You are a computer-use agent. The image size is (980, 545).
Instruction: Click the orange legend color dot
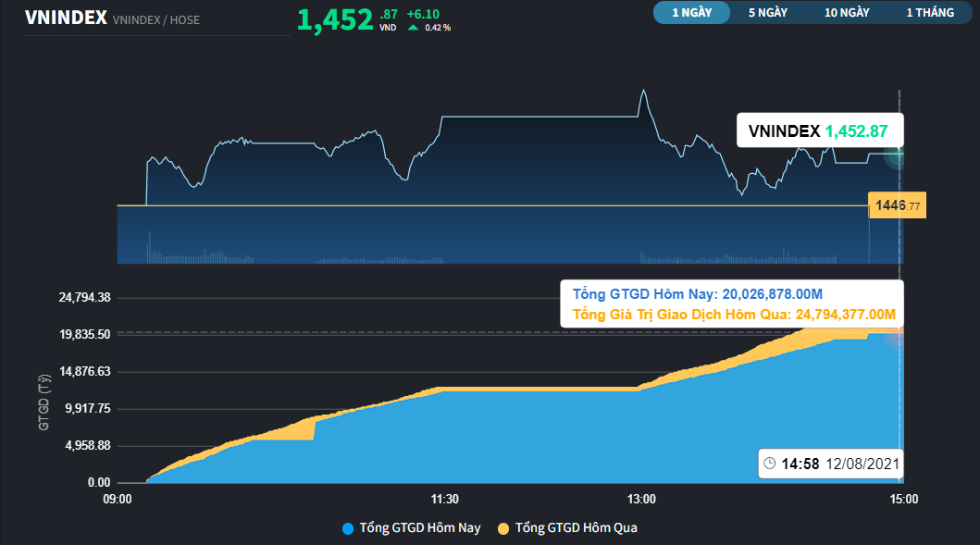pos(503,528)
